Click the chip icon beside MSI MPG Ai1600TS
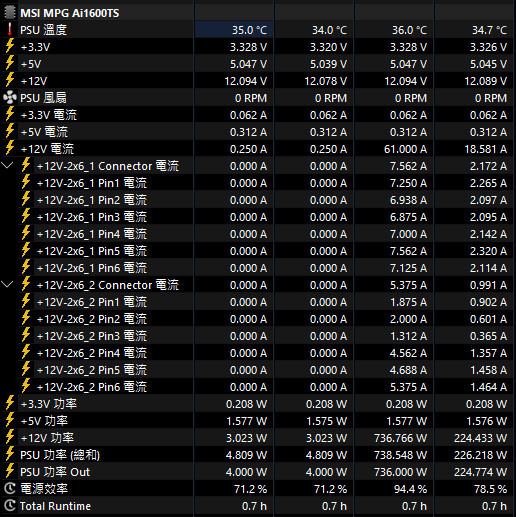Image resolution: width=516 pixels, height=517 pixels. pos(10,13)
